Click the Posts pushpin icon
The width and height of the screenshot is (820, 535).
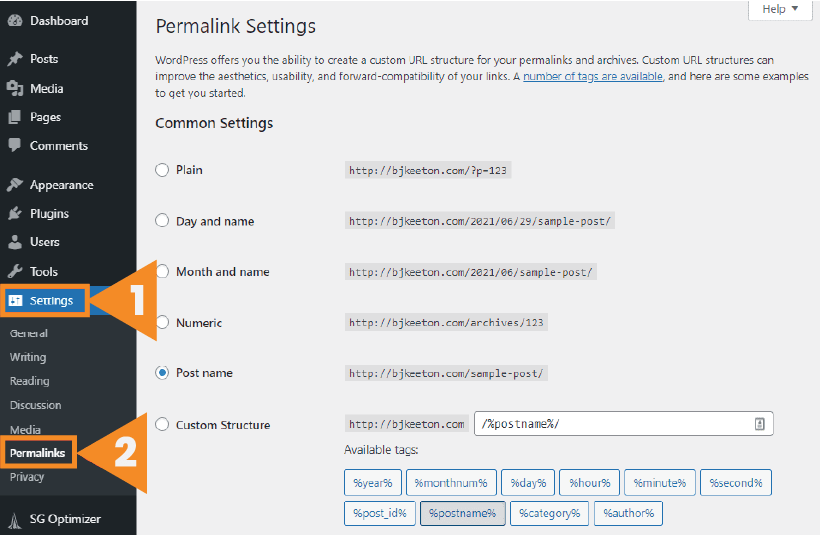(x=15, y=59)
